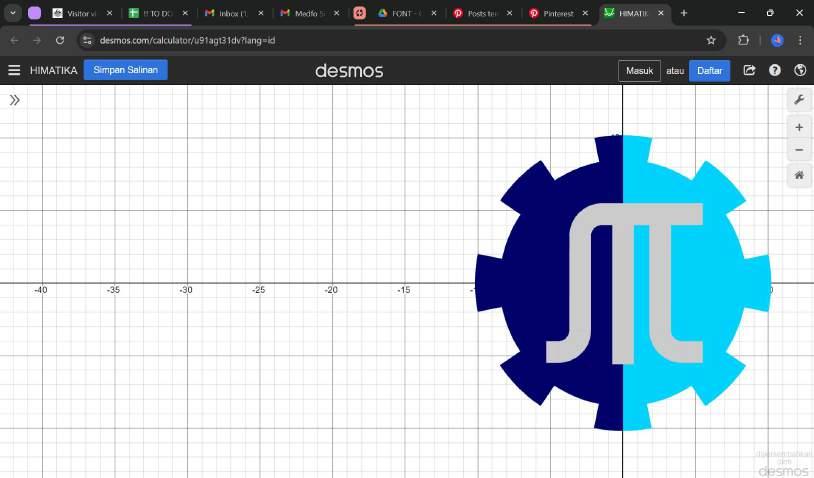Click the HIMATIKA graph title

pos(53,71)
